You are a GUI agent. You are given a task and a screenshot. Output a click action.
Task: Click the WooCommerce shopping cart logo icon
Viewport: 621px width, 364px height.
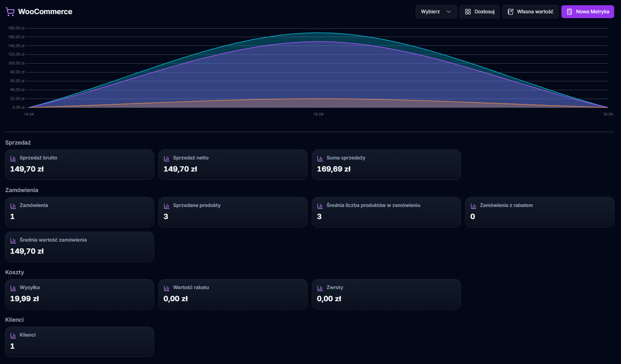(10, 11)
